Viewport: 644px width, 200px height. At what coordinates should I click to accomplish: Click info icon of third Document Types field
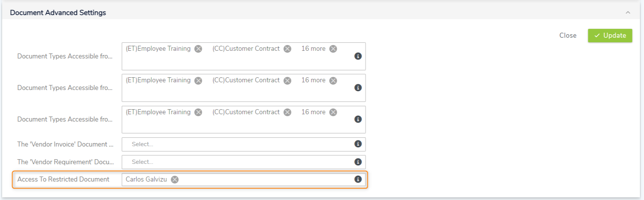tap(358, 119)
